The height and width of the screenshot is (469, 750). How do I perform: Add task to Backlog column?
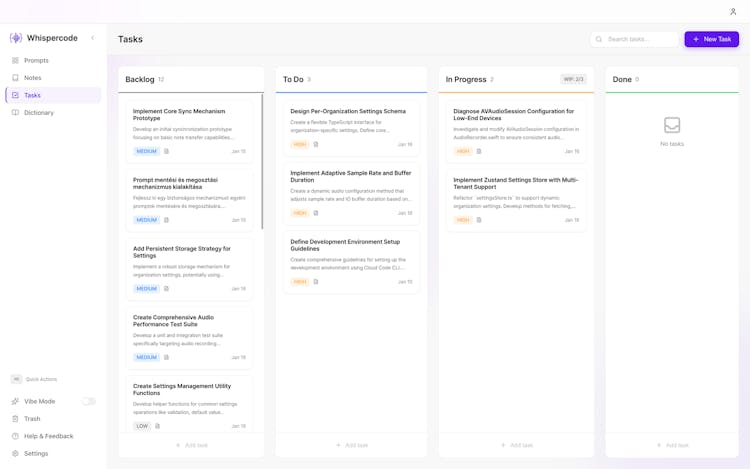[191, 445]
